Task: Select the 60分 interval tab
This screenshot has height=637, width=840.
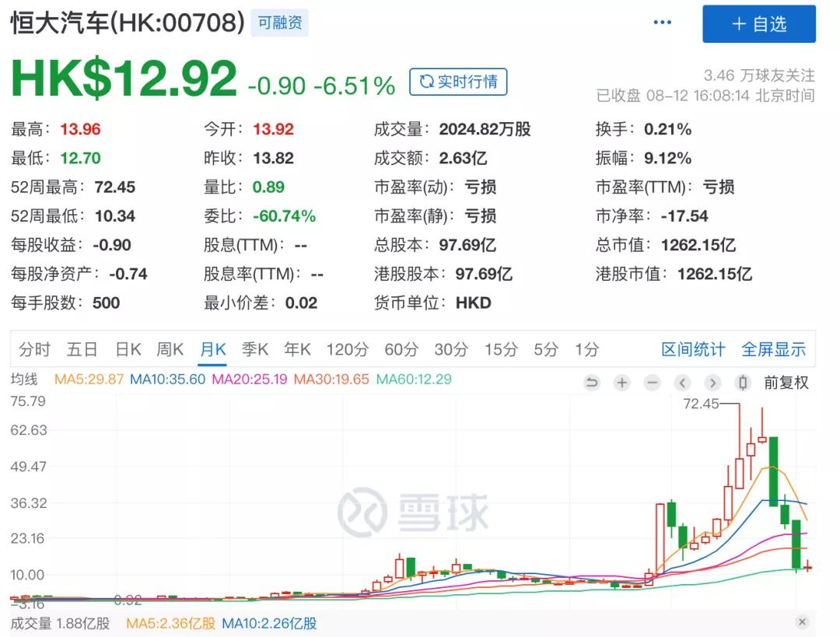Action: tap(401, 350)
